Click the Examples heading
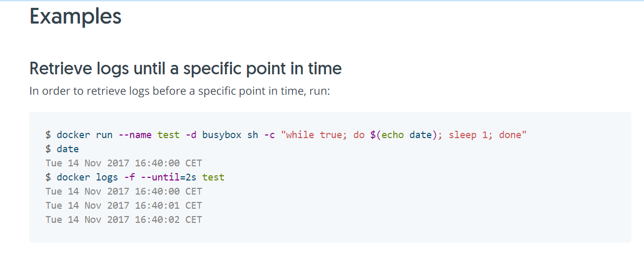 coord(76,17)
